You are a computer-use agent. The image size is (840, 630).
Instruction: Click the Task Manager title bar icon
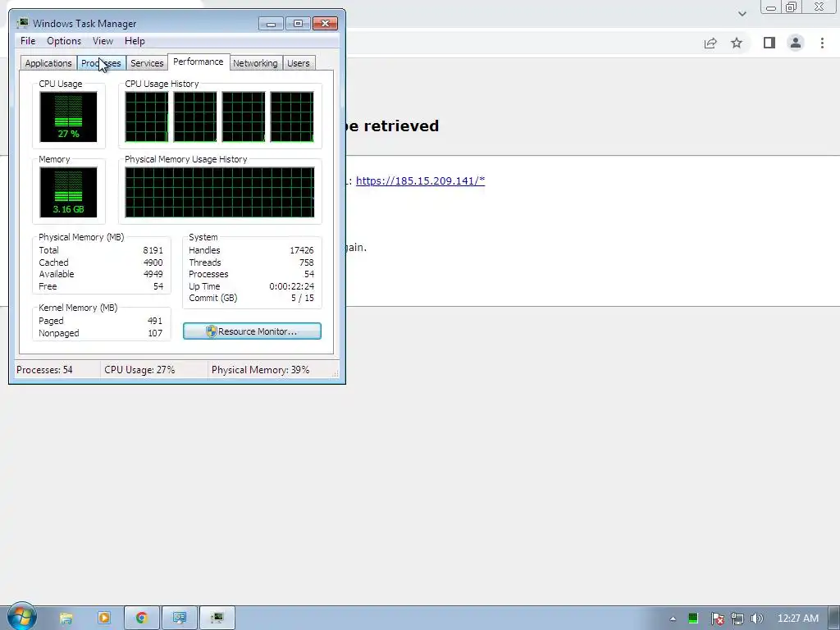pos(22,23)
